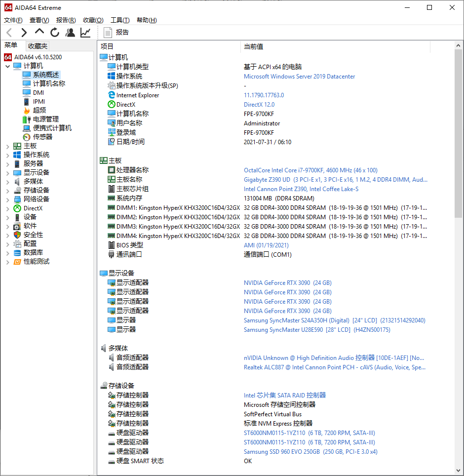The height and width of the screenshot is (476, 464).
Task: Open the chart graph toolbar icon
Action: [x=85, y=33]
